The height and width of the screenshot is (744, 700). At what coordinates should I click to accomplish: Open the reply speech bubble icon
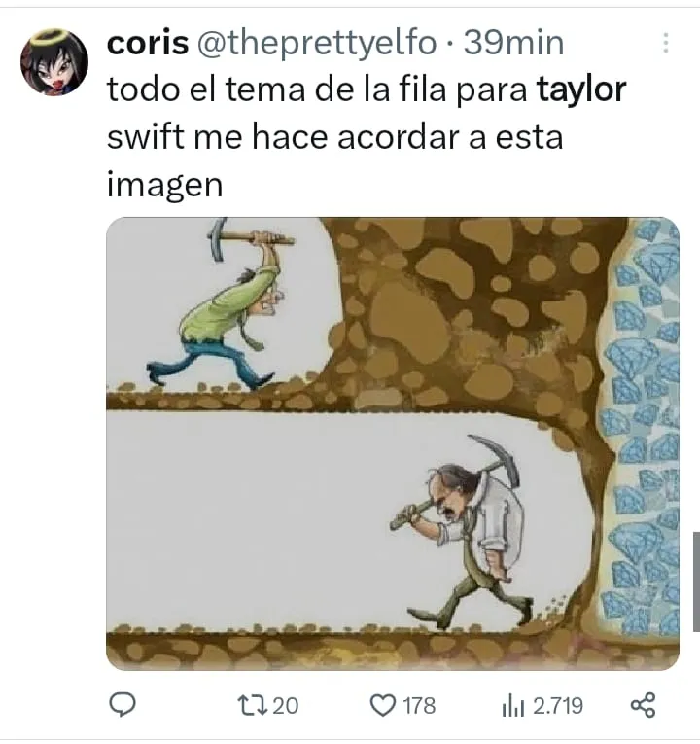point(122,705)
